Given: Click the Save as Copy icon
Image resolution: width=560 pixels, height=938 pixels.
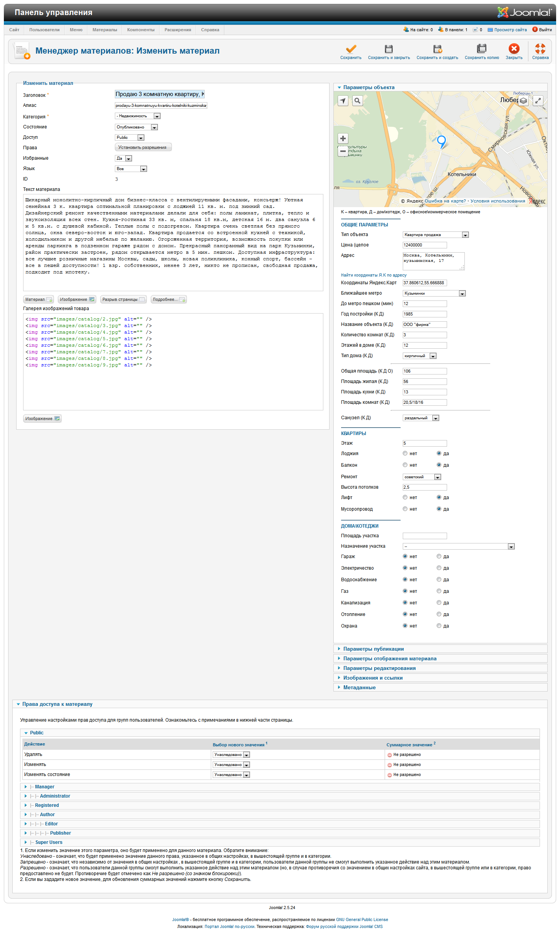Looking at the screenshot, I should click(481, 49).
